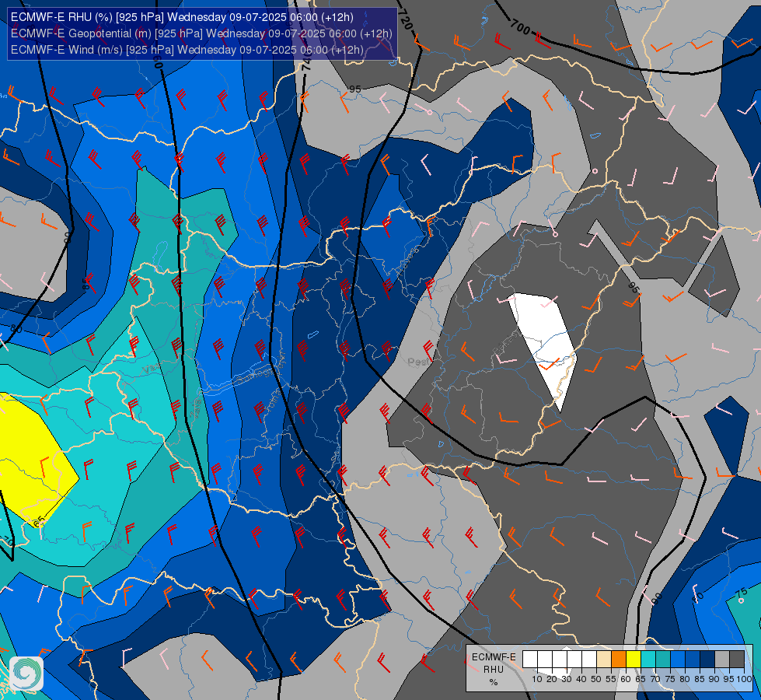The image size is (761, 700).
Task: Select the ECMWF-E Geopotential (m) title line
Action: (x=201, y=33)
